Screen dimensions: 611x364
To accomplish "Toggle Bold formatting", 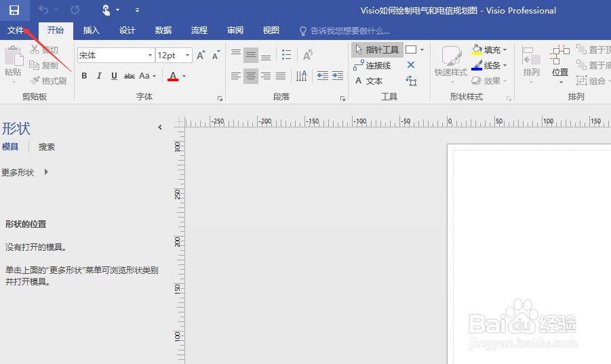I will click(84, 76).
